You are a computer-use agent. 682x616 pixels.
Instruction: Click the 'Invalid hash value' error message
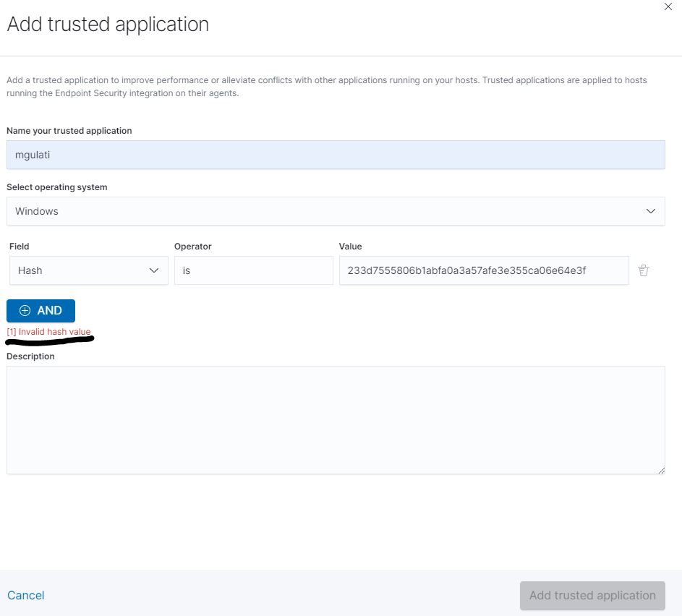pyautogui.click(x=48, y=332)
